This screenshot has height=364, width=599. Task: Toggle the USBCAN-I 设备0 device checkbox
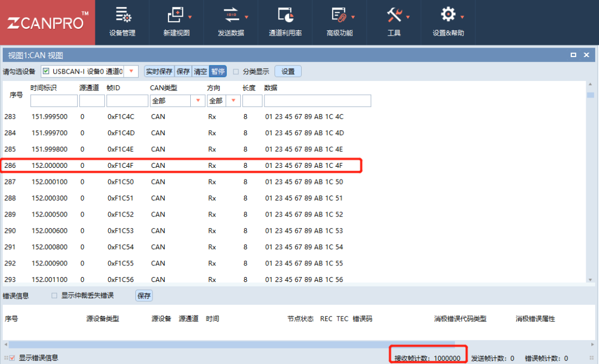(46, 71)
